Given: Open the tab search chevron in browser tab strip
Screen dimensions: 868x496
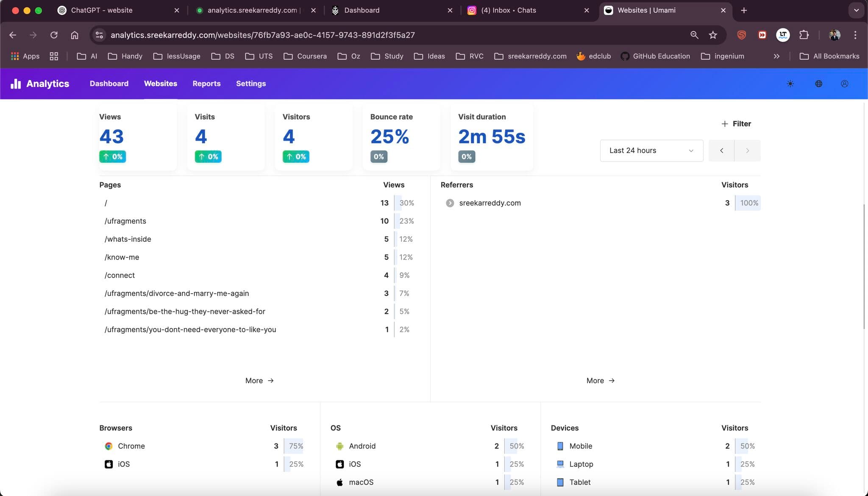Looking at the screenshot, I should click(x=856, y=10).
